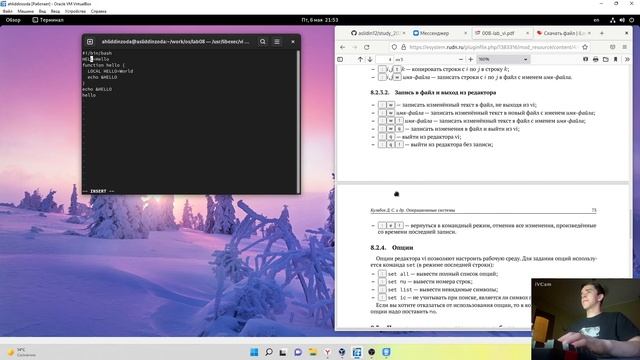Screen dimensions: 640x360
Task: Open the terminal search icon
Action: (262, 42)
